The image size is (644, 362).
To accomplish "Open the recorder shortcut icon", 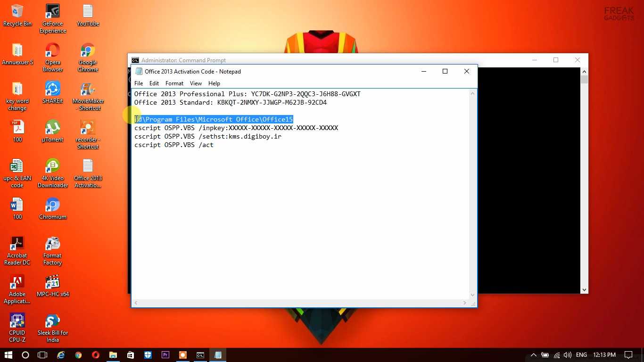I will (88, 135).
